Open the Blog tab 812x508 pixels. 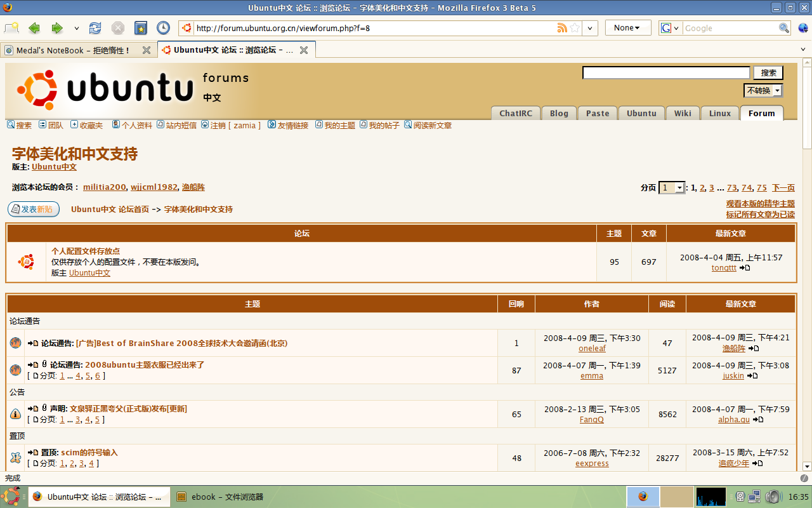(559, 113)
